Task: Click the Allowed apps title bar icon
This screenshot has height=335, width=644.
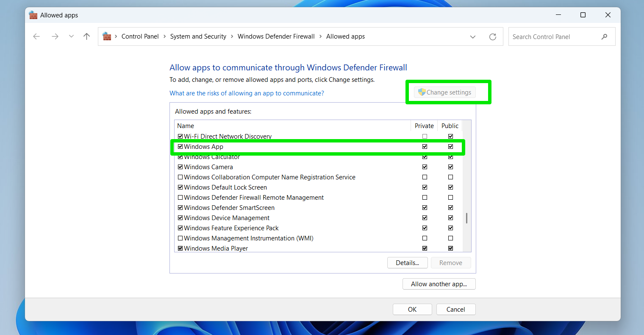Action: [x=33, y=15]
